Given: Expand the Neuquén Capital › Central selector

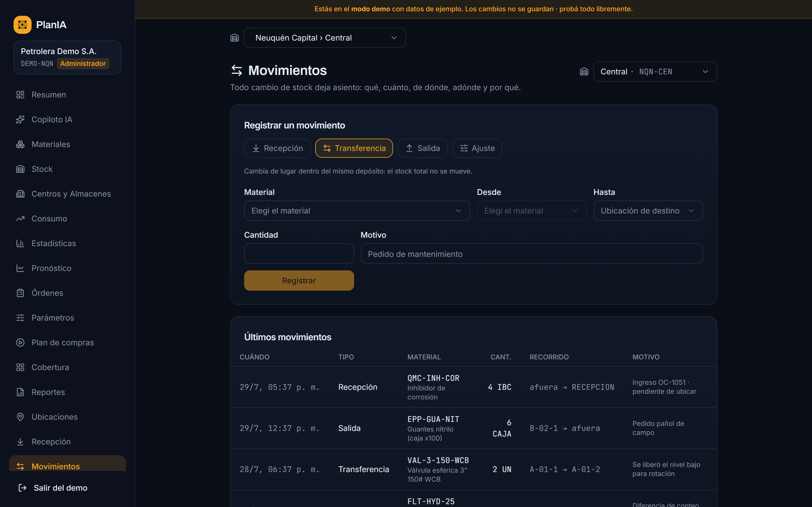Looking at the screenshot, I should click(325, 38).
